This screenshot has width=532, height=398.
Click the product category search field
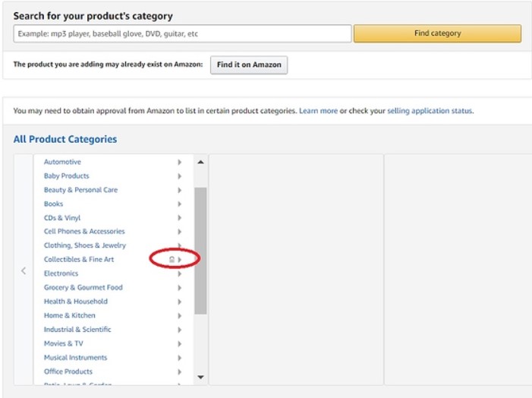(182, 33)
